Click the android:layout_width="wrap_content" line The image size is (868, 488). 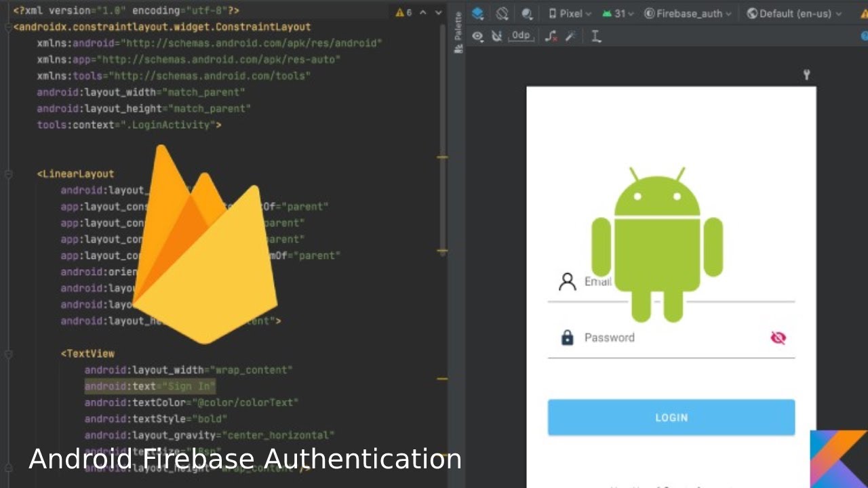[189, 370]
